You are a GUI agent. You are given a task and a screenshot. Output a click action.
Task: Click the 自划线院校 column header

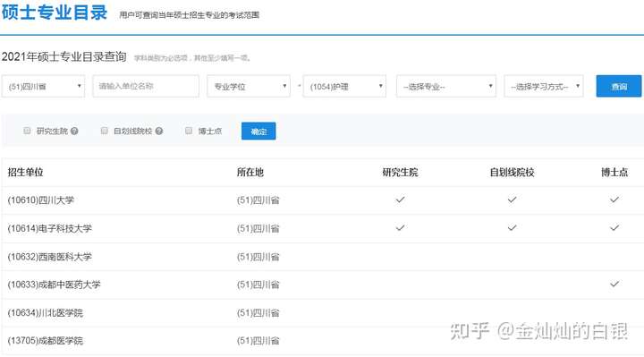click(x=512, y=172)
